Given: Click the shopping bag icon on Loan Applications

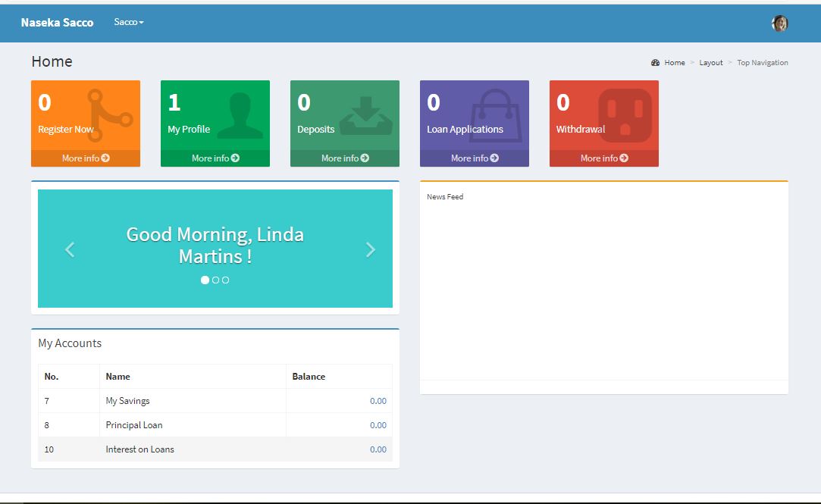Looking at the screenshot, I should pyautogui.click(x=497, y=116).
